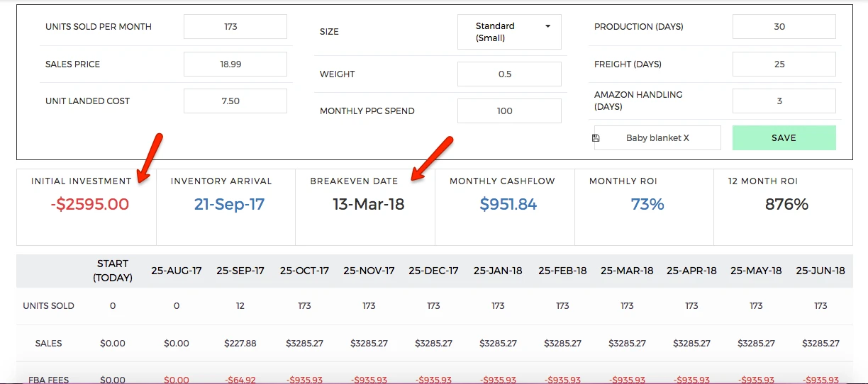
Task: Click the 25-FEB-18 column header
Action: point(562,271)
